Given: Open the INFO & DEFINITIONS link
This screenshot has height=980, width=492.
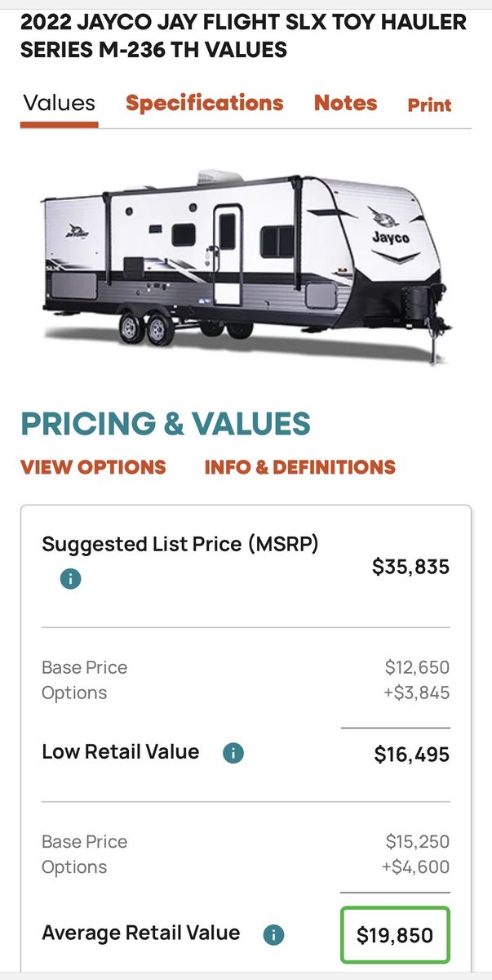Looking at the screenshot, I should 299,467.
